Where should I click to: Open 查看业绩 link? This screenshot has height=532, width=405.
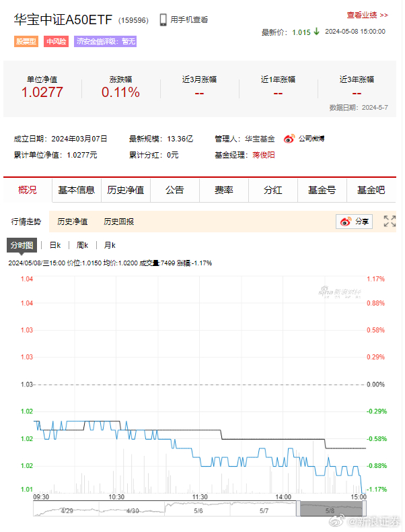pos(367,15)
